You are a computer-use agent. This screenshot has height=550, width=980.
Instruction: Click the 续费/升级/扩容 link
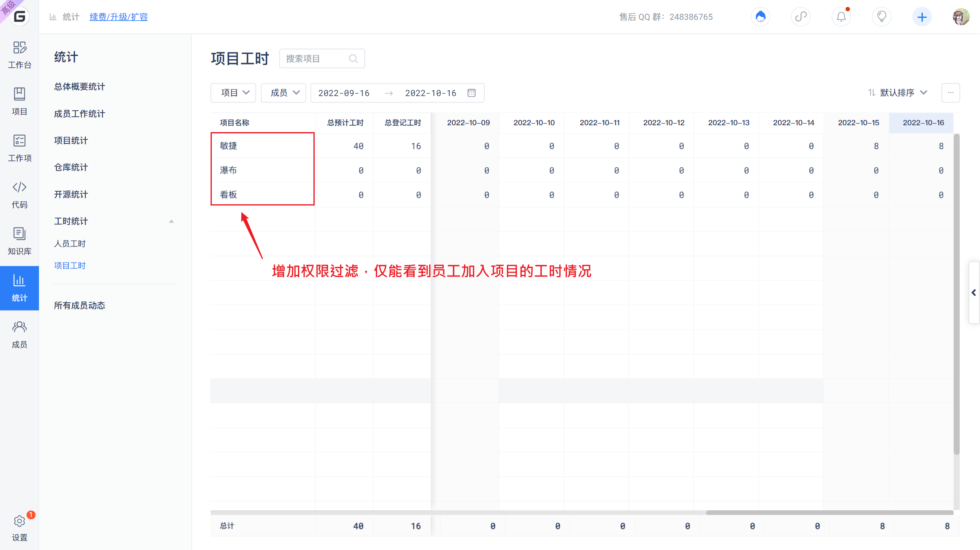coord(119,17)
